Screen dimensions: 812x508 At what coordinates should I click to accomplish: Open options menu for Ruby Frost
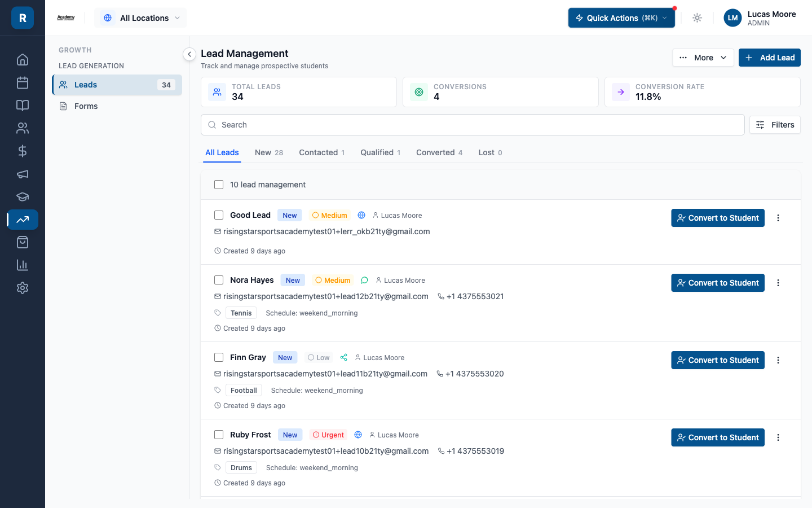click(x=778, y=437)
